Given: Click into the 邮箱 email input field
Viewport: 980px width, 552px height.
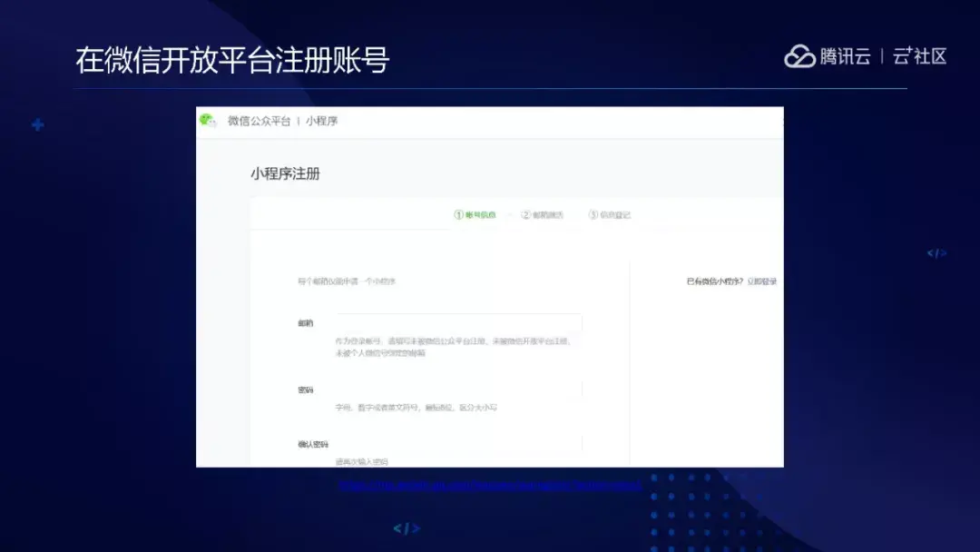Looking at the screenshot, I should pos(459,323).
